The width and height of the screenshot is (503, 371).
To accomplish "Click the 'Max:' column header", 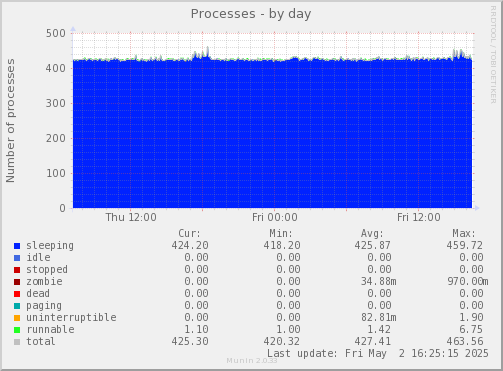I will 464,233.
